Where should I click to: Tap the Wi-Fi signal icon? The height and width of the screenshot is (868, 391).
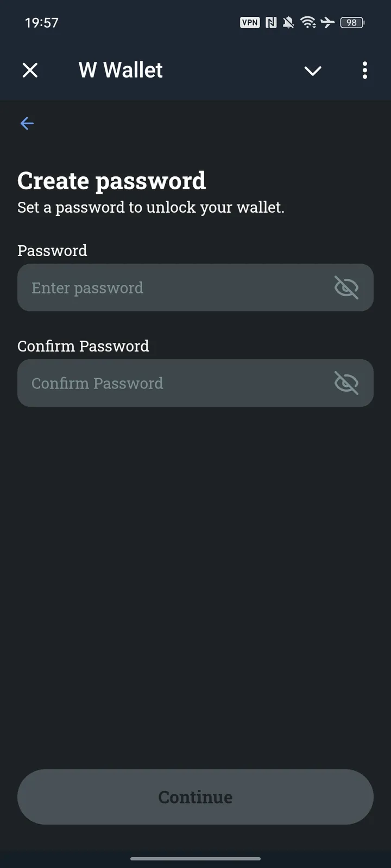(x=308, y=23)
